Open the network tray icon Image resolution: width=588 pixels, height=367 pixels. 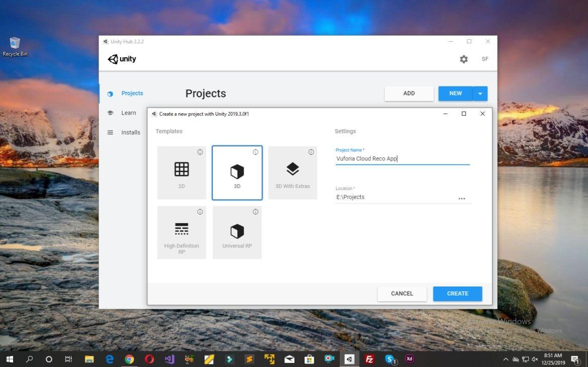(525, 359)
